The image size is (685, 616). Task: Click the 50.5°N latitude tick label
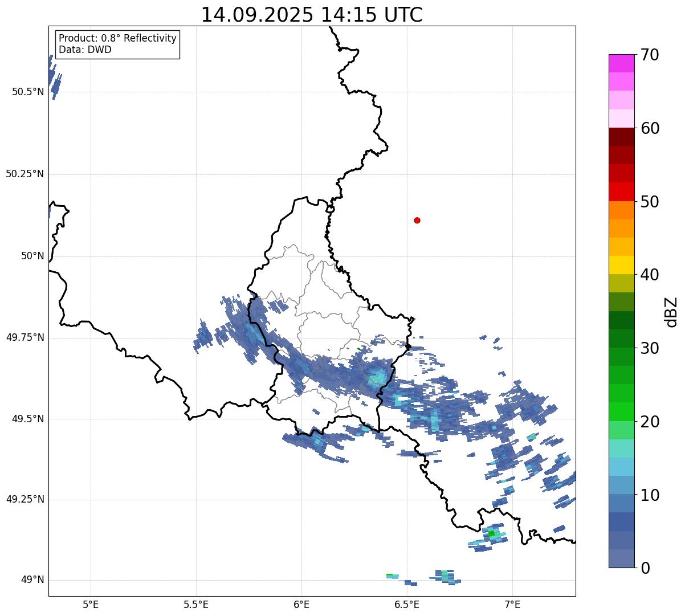pos(28,92)
